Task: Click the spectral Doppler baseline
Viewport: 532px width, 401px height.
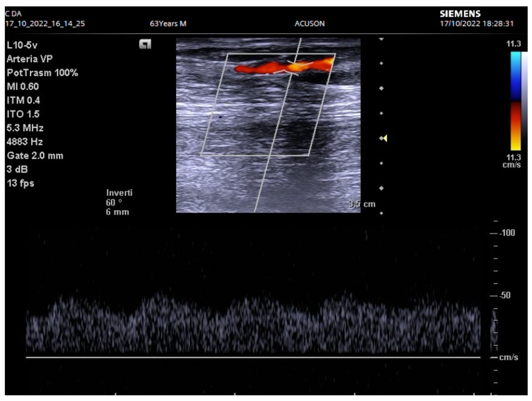Action: point(252,357)
